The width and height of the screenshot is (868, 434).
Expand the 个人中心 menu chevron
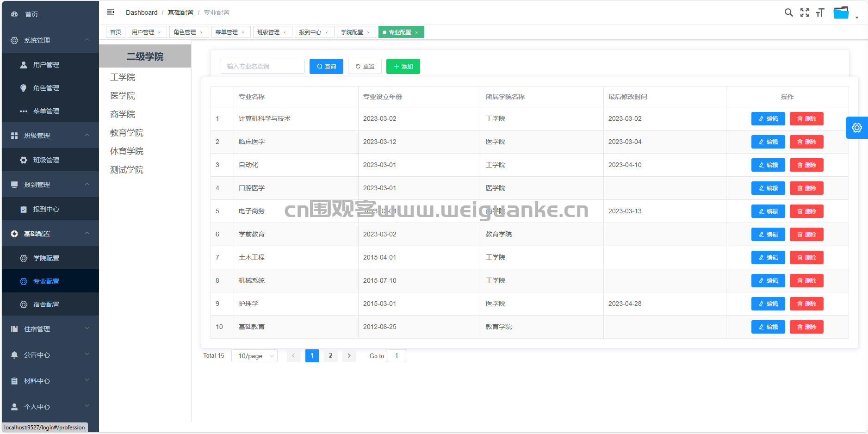87,406
